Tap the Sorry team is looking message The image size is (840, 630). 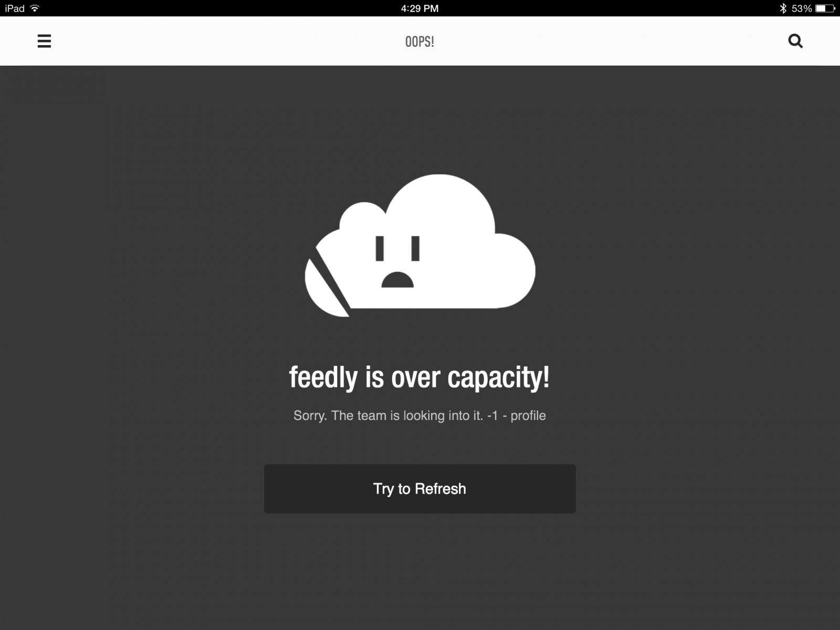[388, 415]
